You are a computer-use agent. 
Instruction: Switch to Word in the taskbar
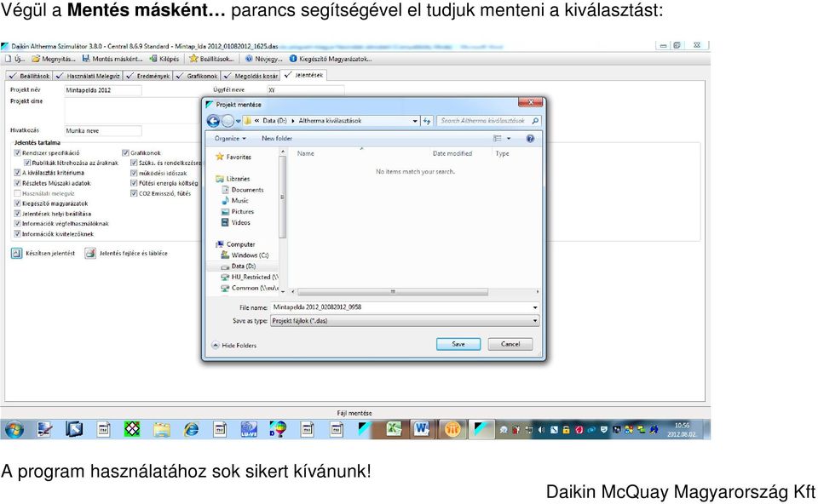[422, 429]
